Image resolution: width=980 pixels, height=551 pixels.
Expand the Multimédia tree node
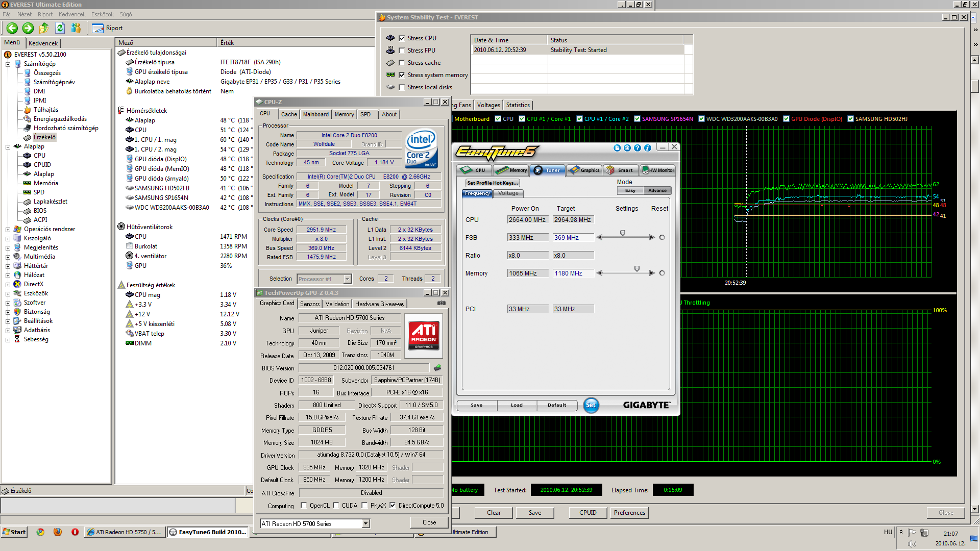coord(8,257)
